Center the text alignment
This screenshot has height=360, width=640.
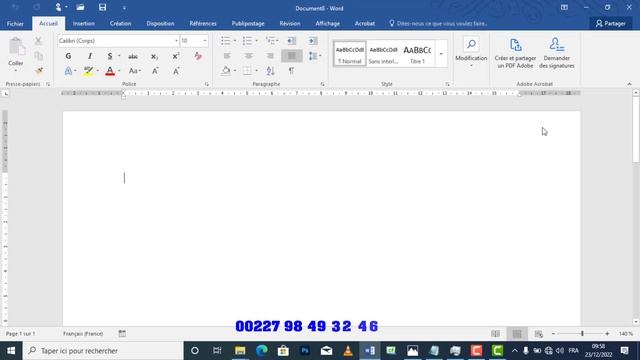249,56
